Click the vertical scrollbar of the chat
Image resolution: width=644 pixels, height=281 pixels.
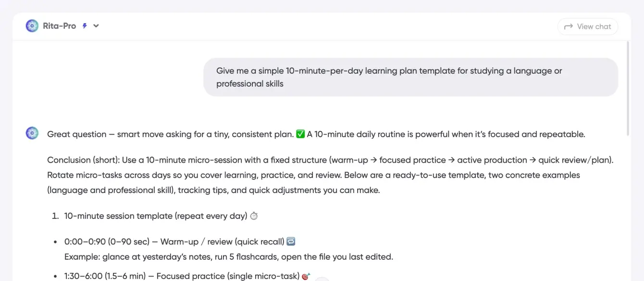627,87
